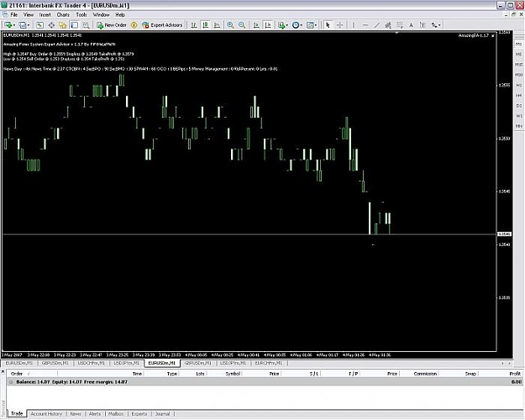Select the arrow cursor tool
The height and width of the screenshot is (420, 525).
(328, 25)
